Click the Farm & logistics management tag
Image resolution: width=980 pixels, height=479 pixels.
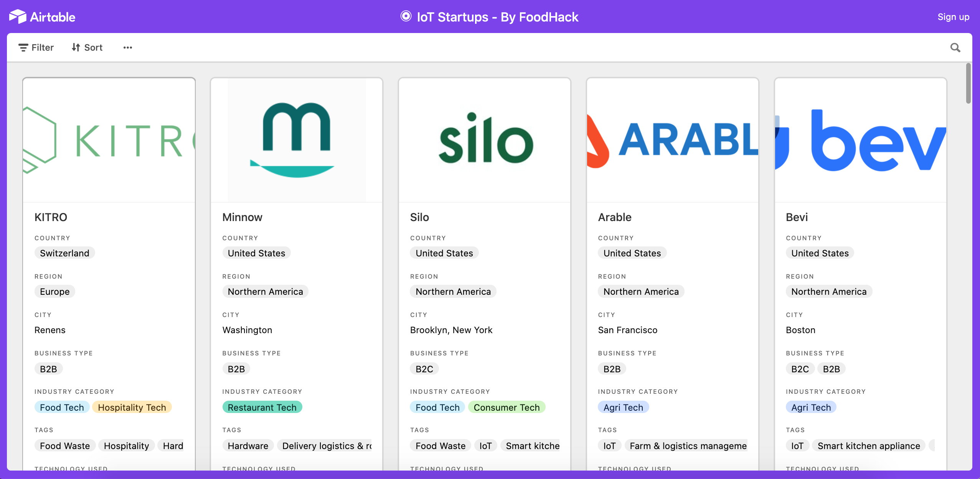[x=686, y=446]
